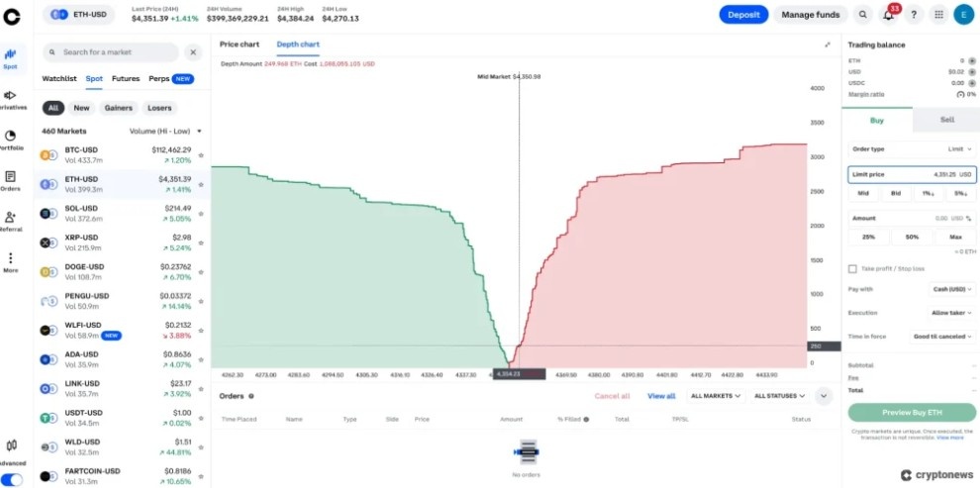Switch to the Depth chart tab
This screenshot has width=980, height=488.
pos(298,45)
